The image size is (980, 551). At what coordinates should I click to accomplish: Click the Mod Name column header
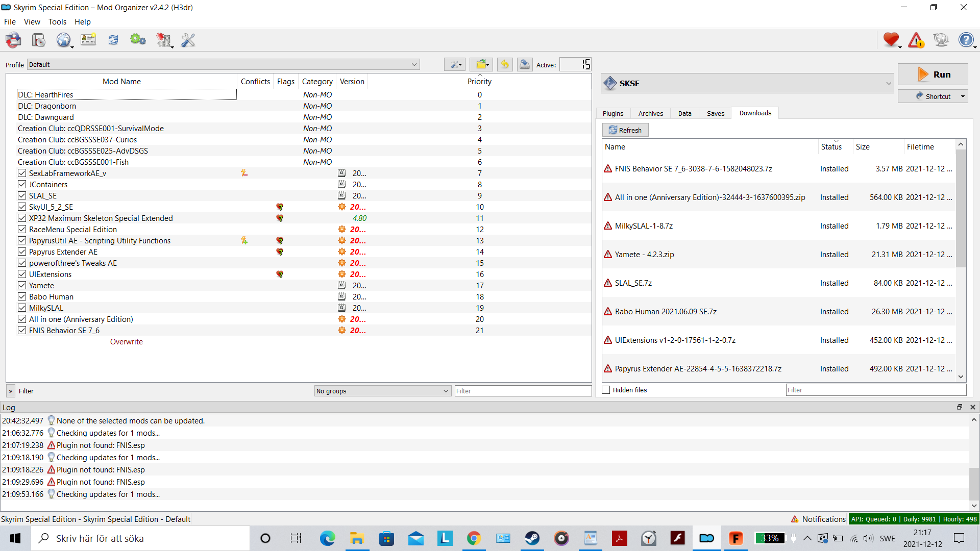(121, 81)
